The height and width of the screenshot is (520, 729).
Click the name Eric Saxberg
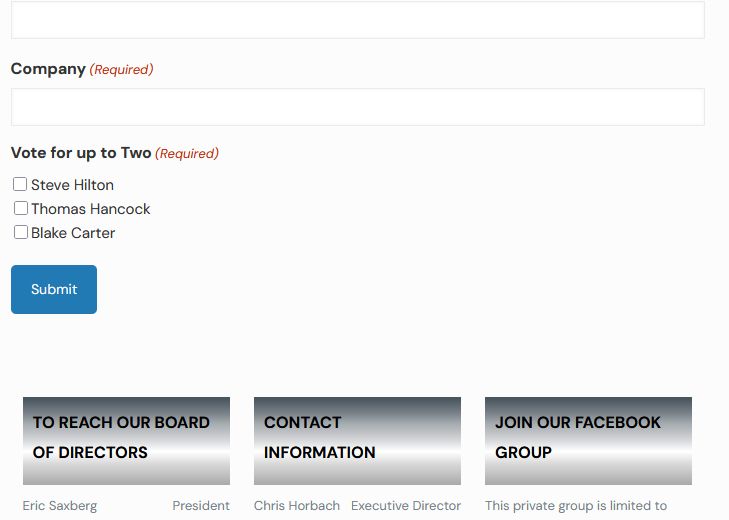tap(60, 506)
